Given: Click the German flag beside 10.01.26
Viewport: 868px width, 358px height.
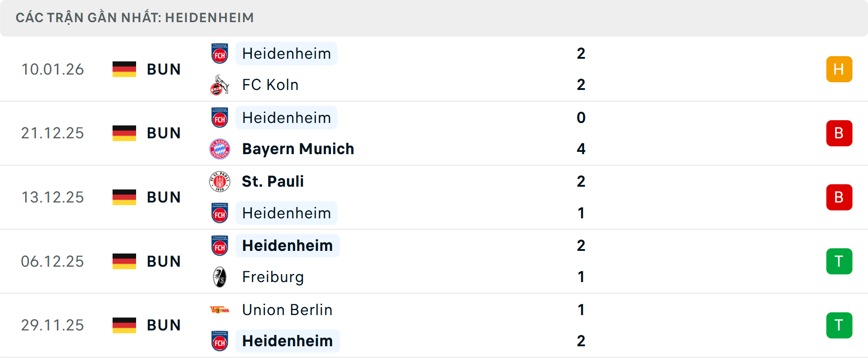Looking at the screenshot, I should pyautogui.click(x=124, y=69).
